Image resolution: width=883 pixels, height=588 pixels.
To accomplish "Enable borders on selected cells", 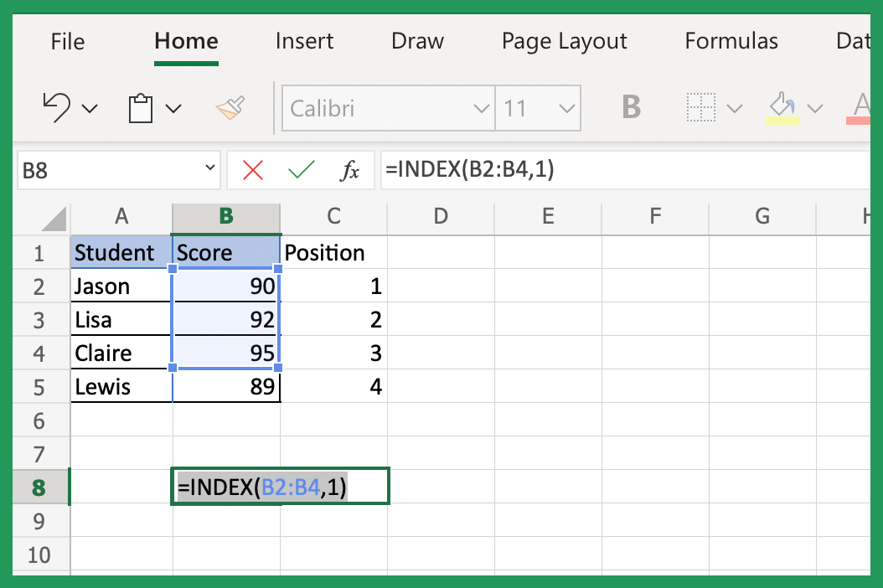I will pos(703,107).
